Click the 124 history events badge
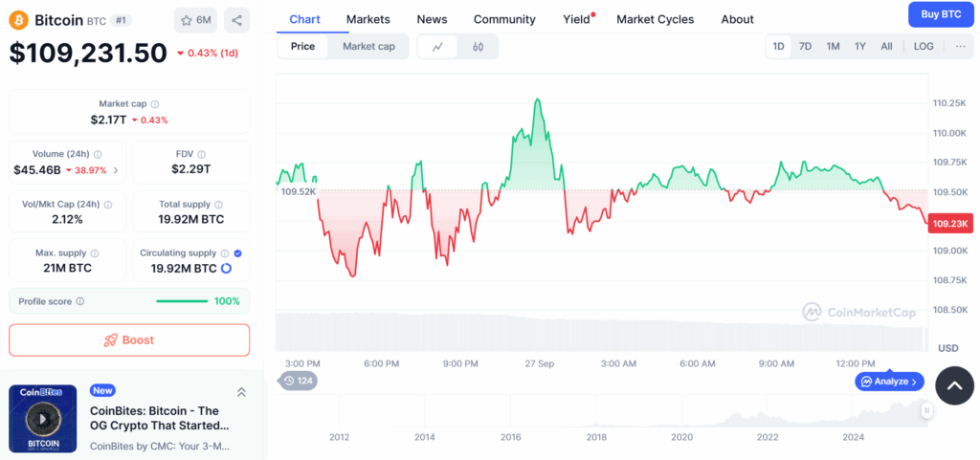The height and width of the screenshot is (460, 980). tap(299, 381)
